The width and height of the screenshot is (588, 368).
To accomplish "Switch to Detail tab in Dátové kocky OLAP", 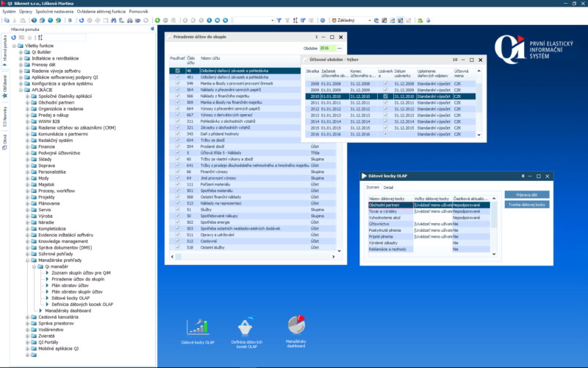I will 388,188.
